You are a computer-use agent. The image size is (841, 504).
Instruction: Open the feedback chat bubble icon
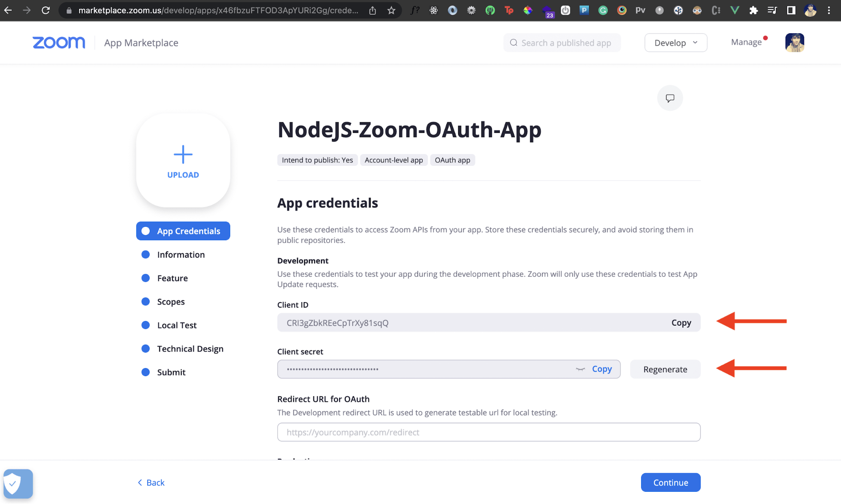tap(670, 98)
